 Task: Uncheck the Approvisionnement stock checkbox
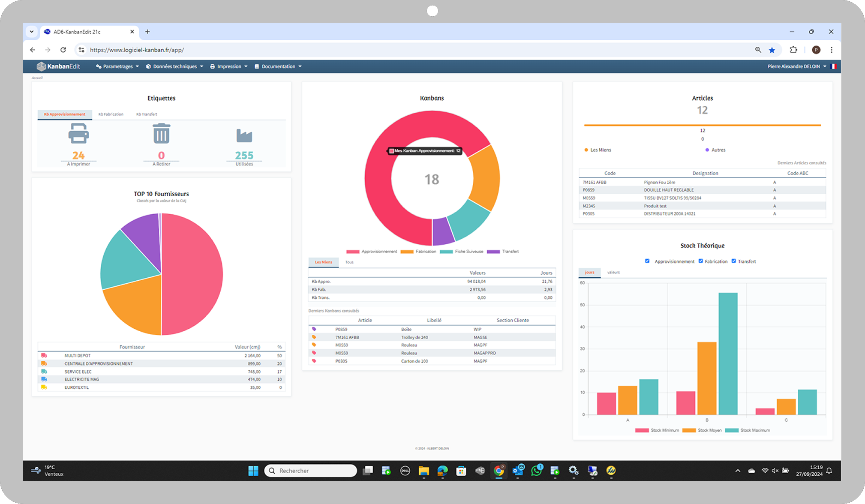coord(647,261)
